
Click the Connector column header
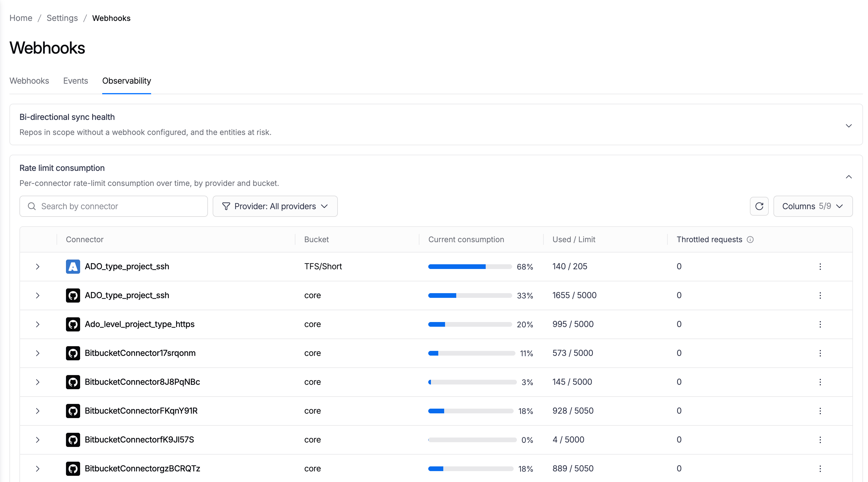coord(85,239)
